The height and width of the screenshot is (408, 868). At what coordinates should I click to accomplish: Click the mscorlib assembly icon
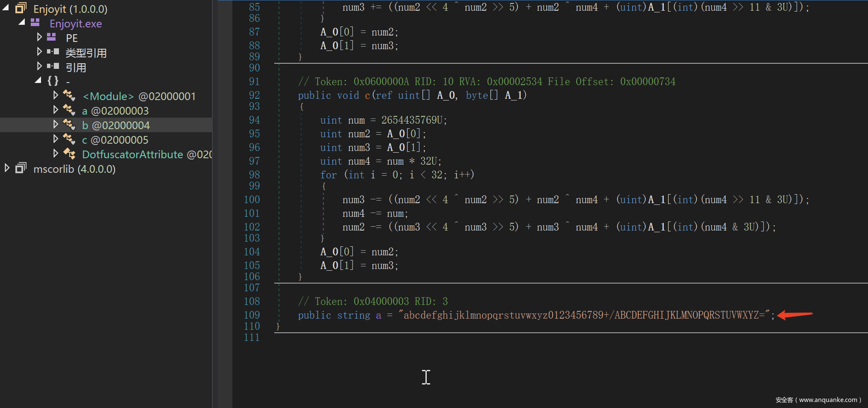tap(21, 168)
